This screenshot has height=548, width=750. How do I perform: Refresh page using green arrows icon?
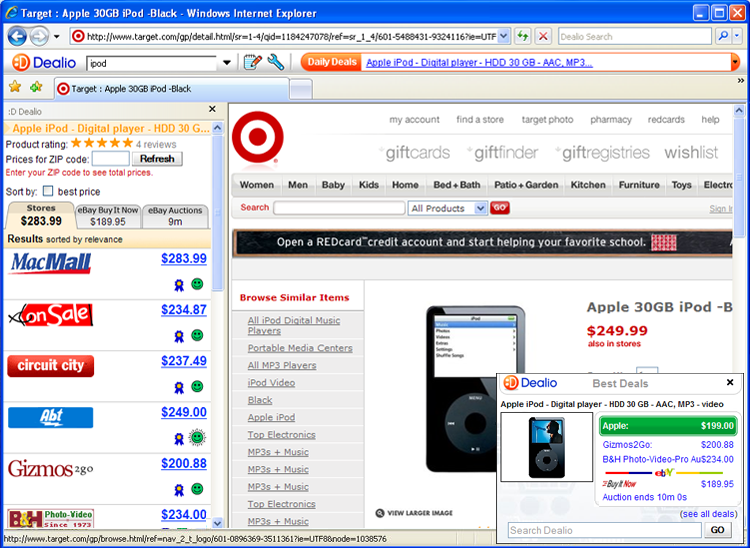[523, 36]
